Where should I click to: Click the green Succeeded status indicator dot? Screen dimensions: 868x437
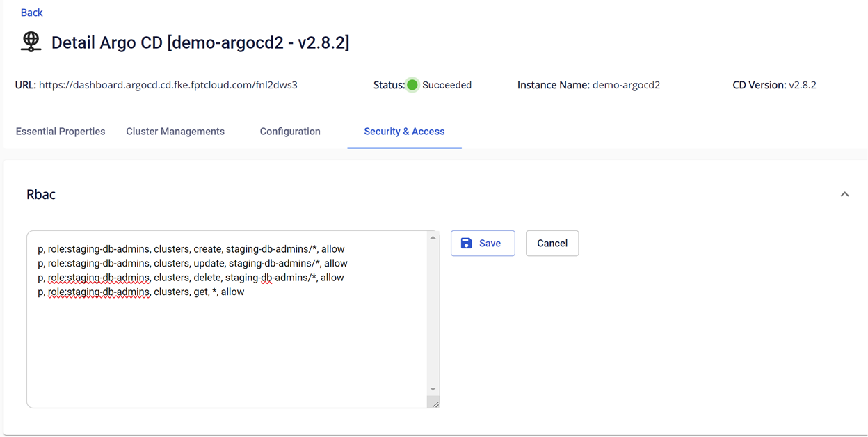pos(412,85)
